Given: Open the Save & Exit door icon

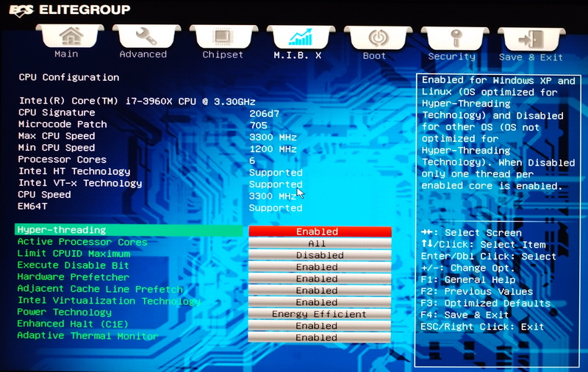Looking at the screenshot, I should pos(531,40).
